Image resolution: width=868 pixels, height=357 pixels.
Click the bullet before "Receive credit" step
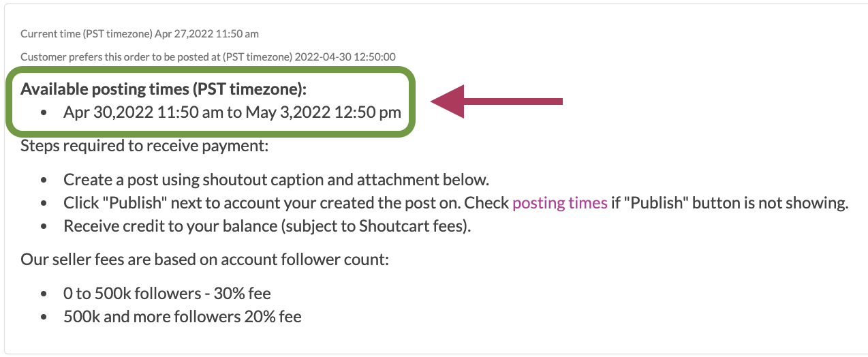44,226
